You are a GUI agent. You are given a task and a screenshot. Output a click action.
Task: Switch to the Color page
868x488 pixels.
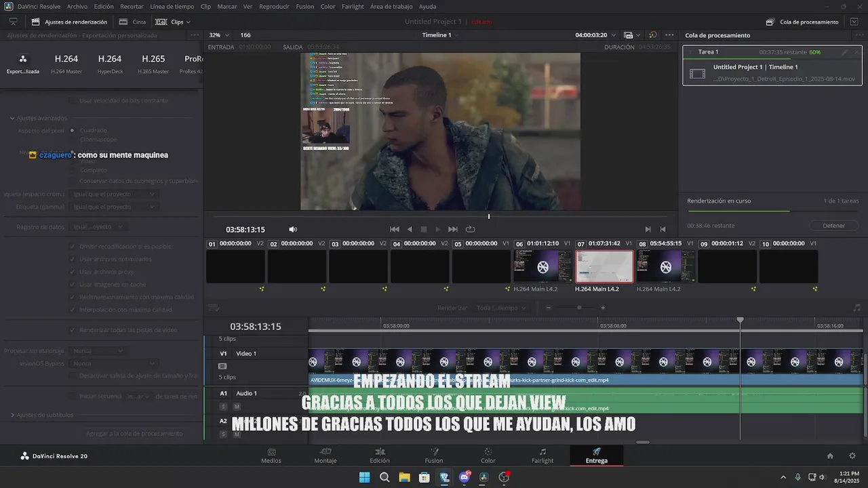tap(488, 456)
